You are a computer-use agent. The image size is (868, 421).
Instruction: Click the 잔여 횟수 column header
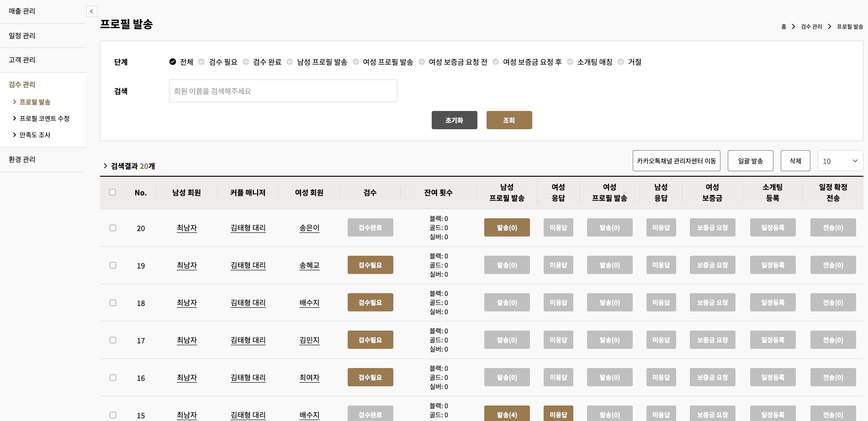[x=439, y=193]
